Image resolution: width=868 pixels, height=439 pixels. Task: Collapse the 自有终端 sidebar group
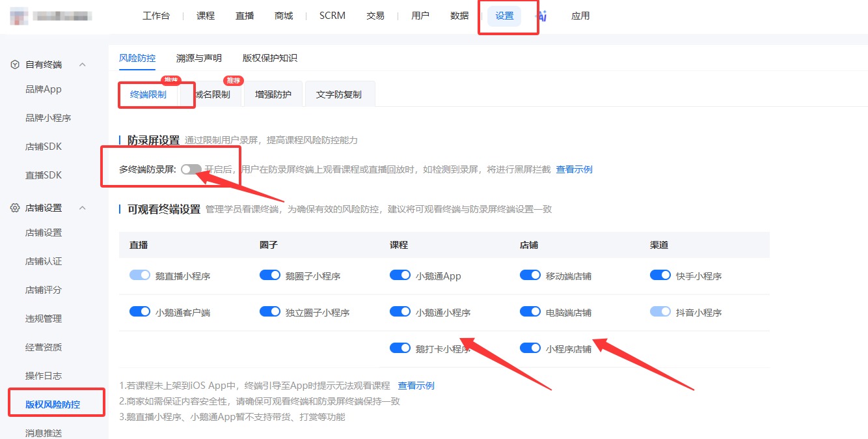pos(83,64)
